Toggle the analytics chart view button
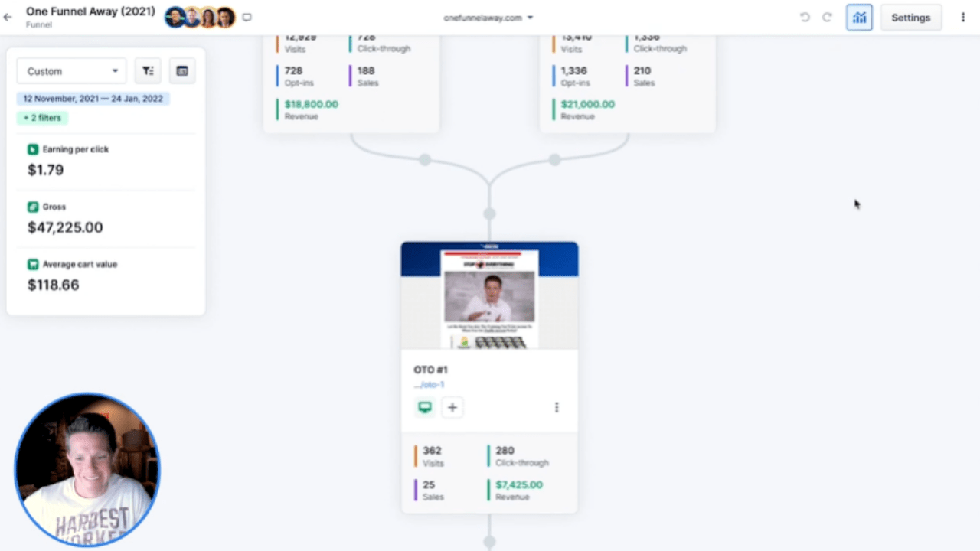 coord(859,18)
